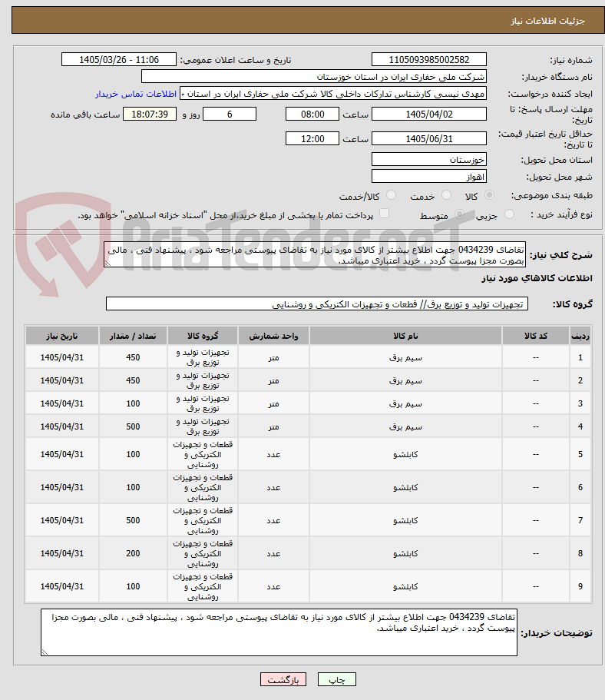Click the شماره نیاز field 1105093985002582
605x700 pixels.
(428, 59)
